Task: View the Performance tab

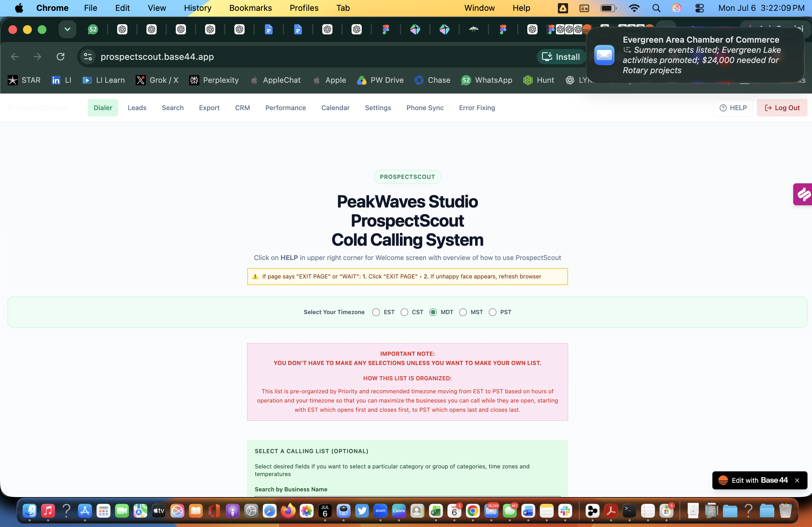Action: [286, 108]
